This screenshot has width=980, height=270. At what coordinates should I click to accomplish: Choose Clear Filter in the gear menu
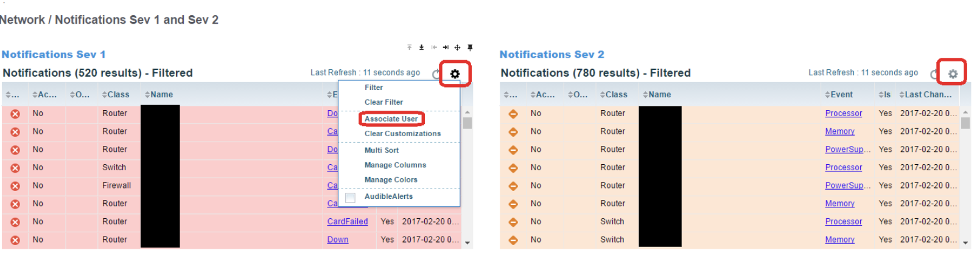(383, 102)
